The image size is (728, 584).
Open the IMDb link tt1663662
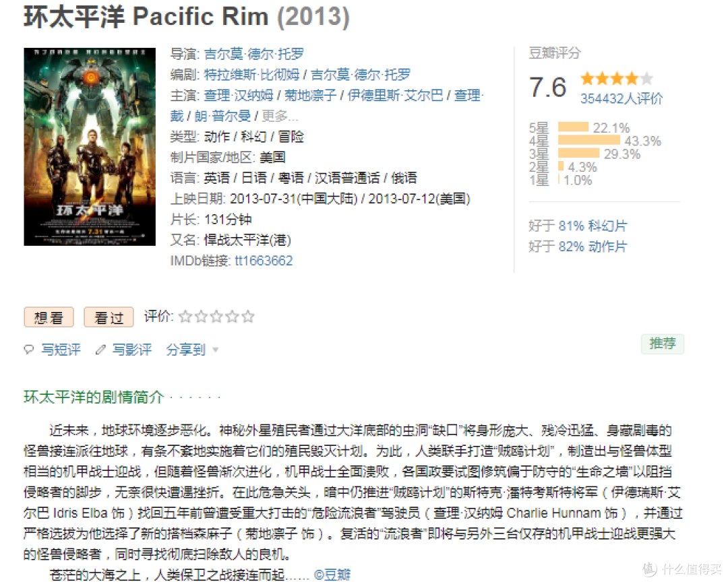click(264, 261)
